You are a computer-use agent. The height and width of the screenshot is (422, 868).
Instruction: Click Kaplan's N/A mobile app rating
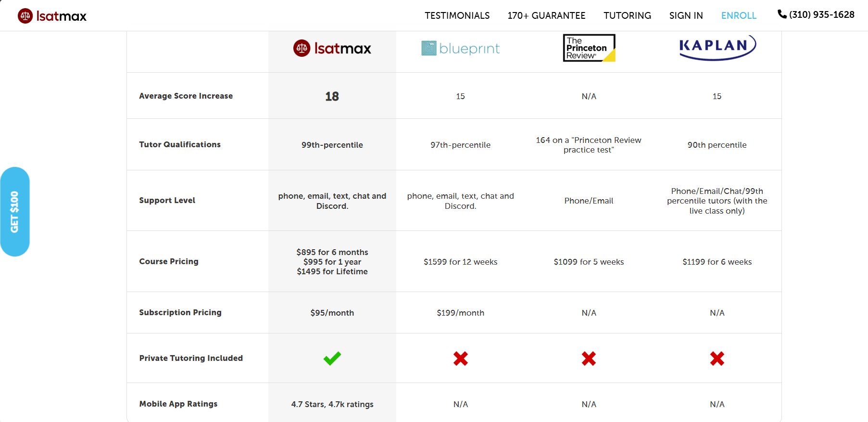[717, 404]
